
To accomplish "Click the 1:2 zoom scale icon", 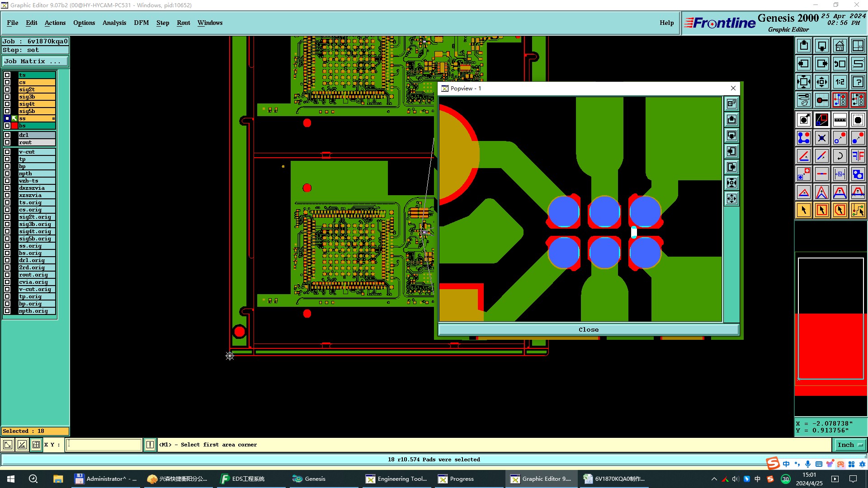I will tap(840, 82).
